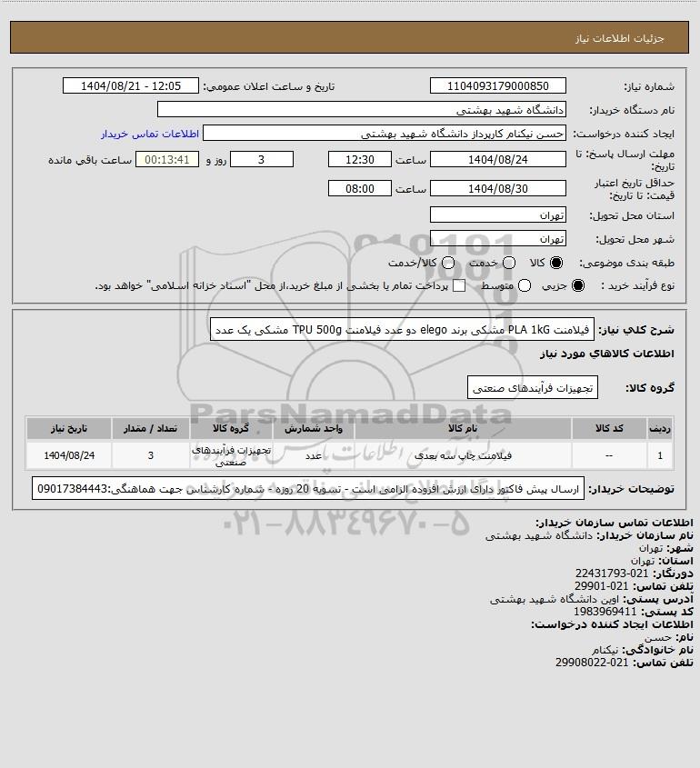Select the جزیی purchase type radio
The width and height of the screenshot is (700, 768).
click(x=578, y=285)
